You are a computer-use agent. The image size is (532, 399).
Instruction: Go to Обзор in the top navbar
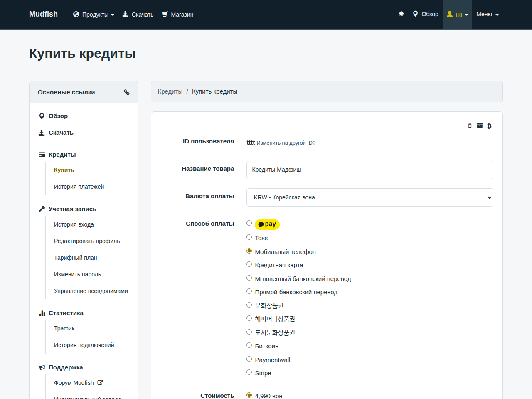[x=426, y=14]
